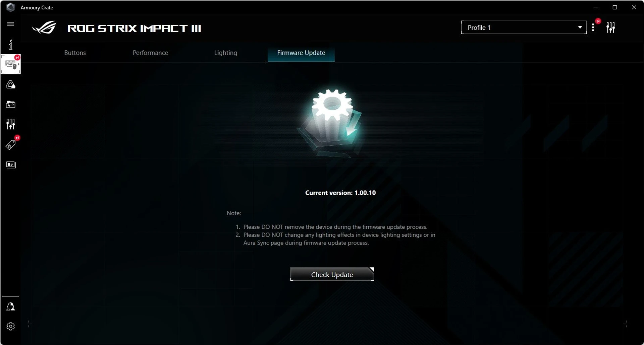
Task: Click the ROG STRIX IMPACT III title
Action: click(x=134, y=28)
